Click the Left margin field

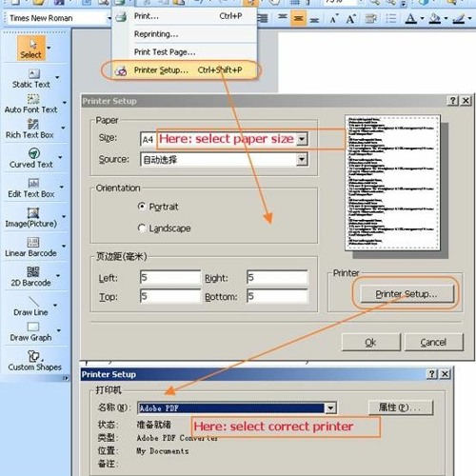tap(170, 277)
